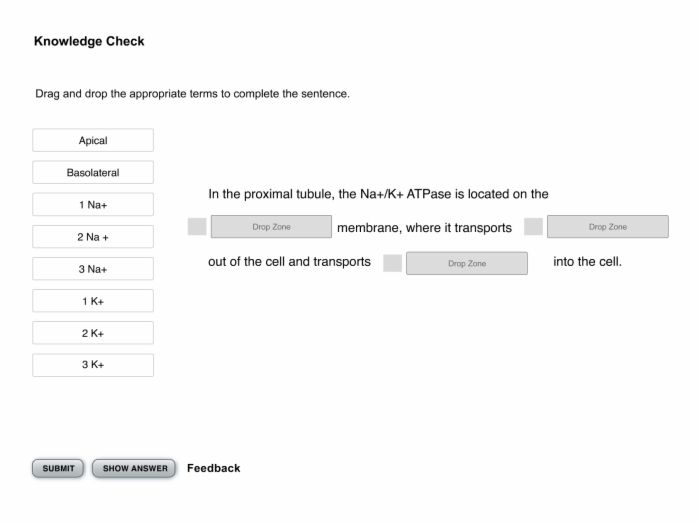Select the Basolateral term box
The image size is (700, 525).
pyautogui.click(x=93, y=172)
